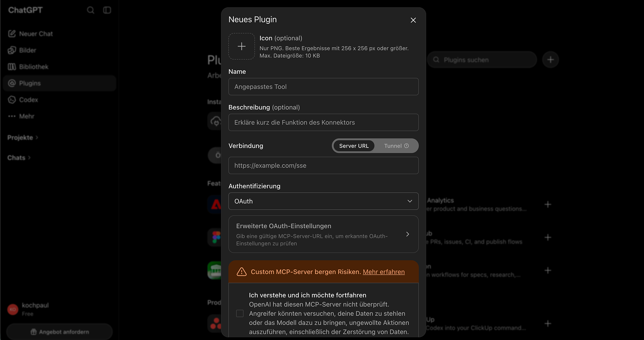The width and height of the screenshot is (644, 340).
Task: Click the Bibliothek icon in sidebar
Action: tap(12, 67)
